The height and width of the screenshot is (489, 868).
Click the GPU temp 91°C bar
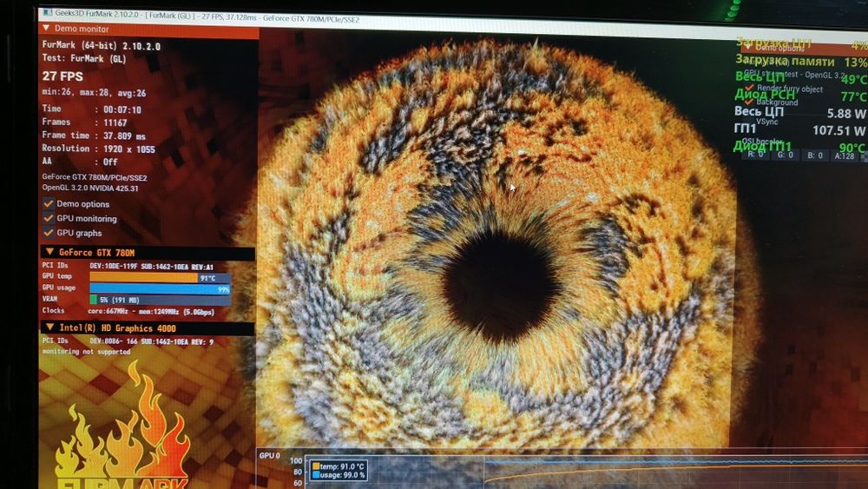click(160, 277)
